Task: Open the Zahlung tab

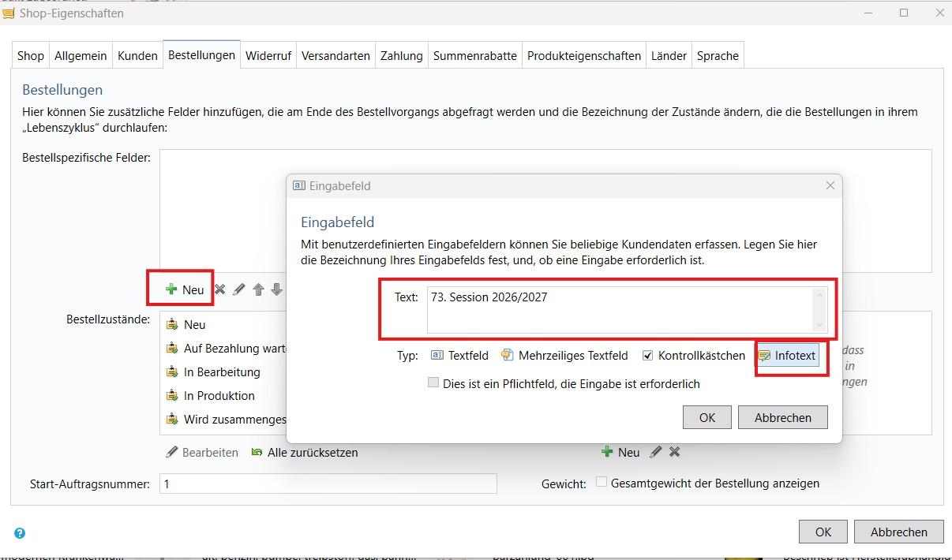Action: tap(402, 56)
